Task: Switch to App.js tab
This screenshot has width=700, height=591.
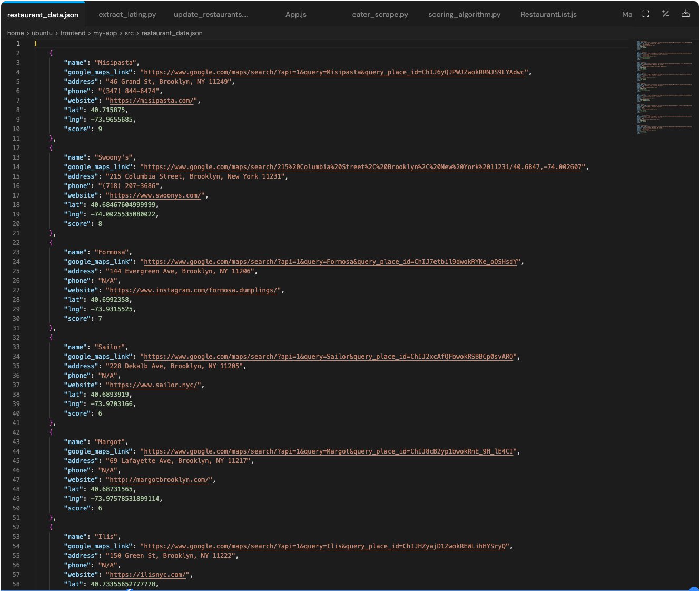Action: [296, 15]
